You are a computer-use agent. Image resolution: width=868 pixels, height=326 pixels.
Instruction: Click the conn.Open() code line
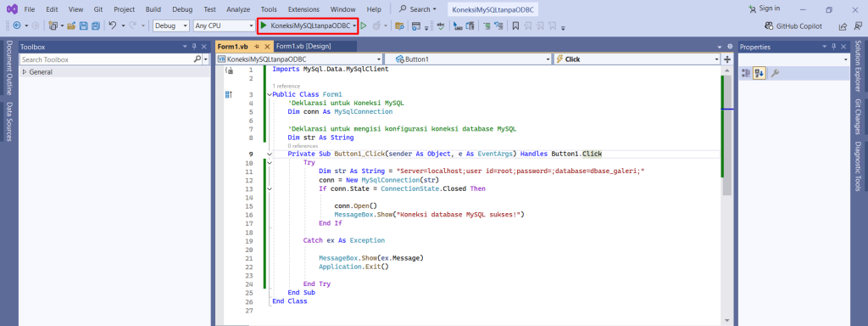(x=355, y=205)
